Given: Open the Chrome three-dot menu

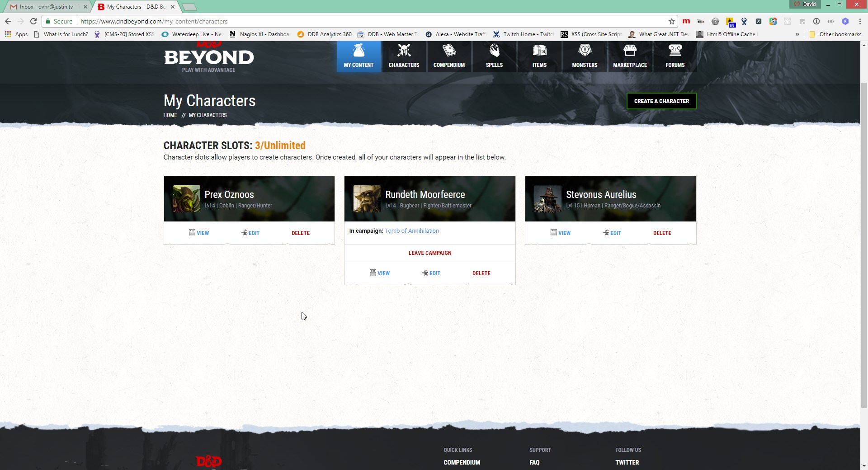Looking at the screenshot, I should click(860, 21).
